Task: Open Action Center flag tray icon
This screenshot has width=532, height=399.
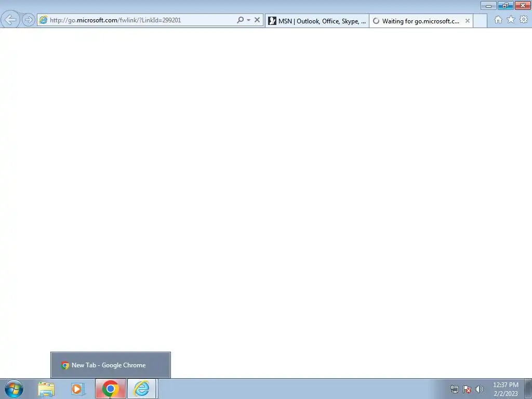Action: (x=467, y=389)
